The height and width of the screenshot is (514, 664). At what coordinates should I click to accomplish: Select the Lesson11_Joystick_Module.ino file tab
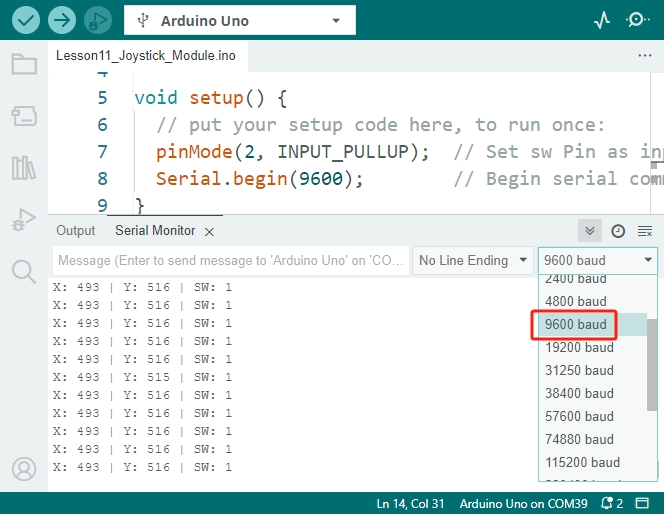[146, 55]
